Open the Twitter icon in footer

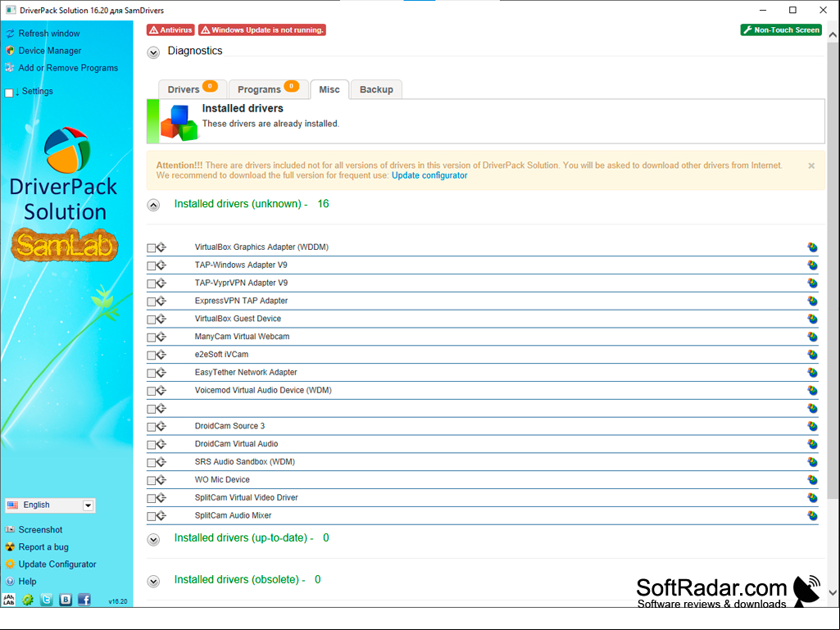pyautogui.click(x=47, y=600)
